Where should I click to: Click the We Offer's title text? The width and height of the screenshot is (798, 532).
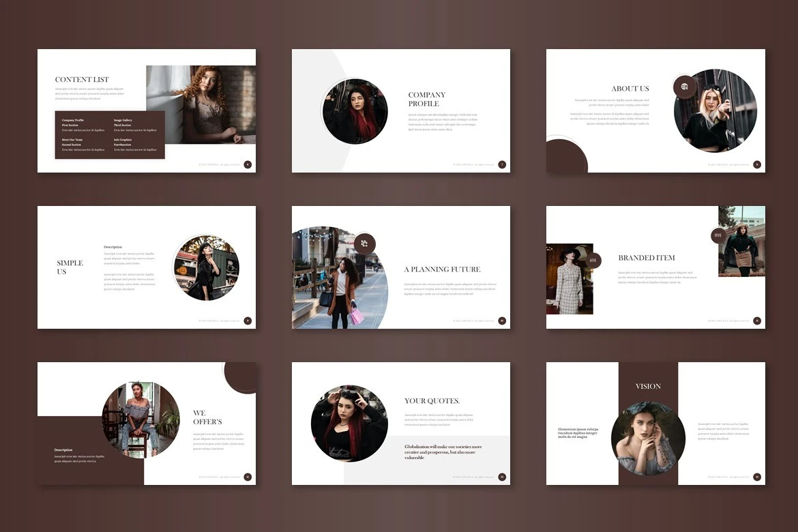coord(207,417)
